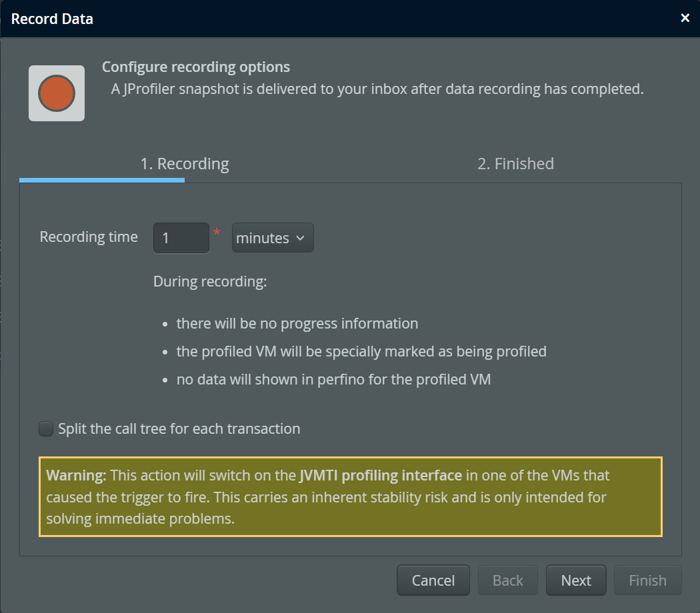Click the 'JVMTI profiling interface' bold text
Viewport: 700px width, 613px height.
pyautogui.click(x=381, y=476)
